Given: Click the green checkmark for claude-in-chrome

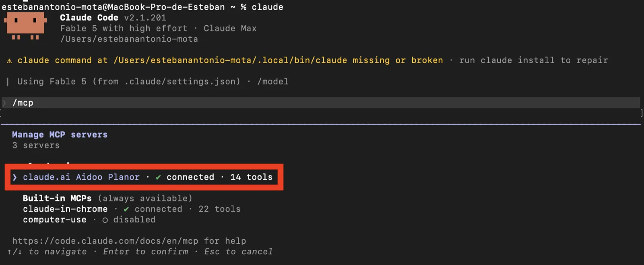Looking at the screenshot, I should coord(126,209).
